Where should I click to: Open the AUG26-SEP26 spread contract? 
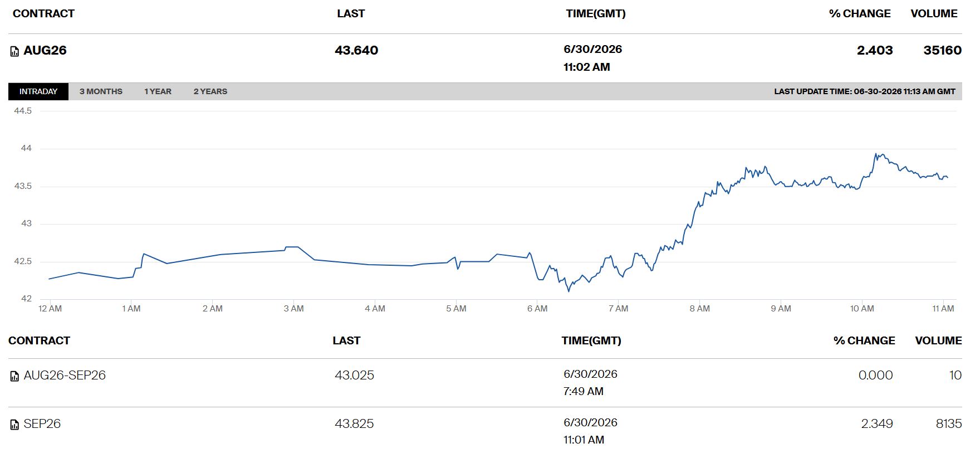(65, 375)
